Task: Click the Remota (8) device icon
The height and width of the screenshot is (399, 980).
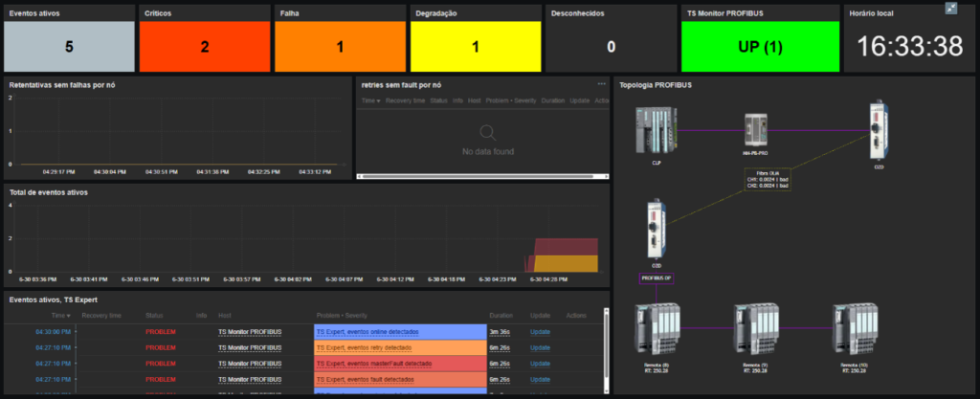Action: [x=657, y=328]
